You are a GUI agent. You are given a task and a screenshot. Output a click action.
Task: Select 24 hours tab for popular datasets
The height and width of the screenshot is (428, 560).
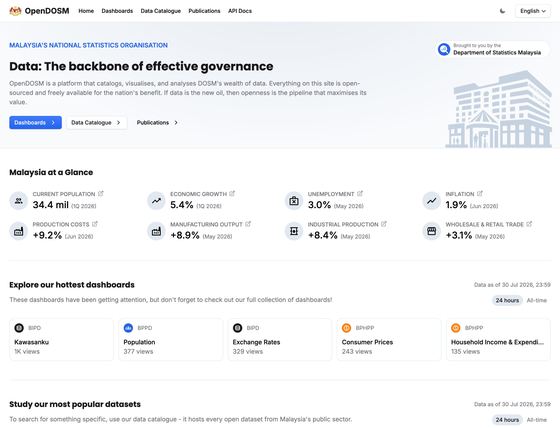[507, 419]
